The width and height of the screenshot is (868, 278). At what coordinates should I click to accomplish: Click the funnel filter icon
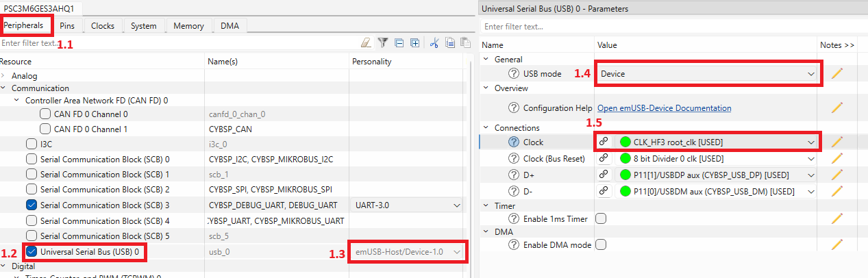point(383,42)
